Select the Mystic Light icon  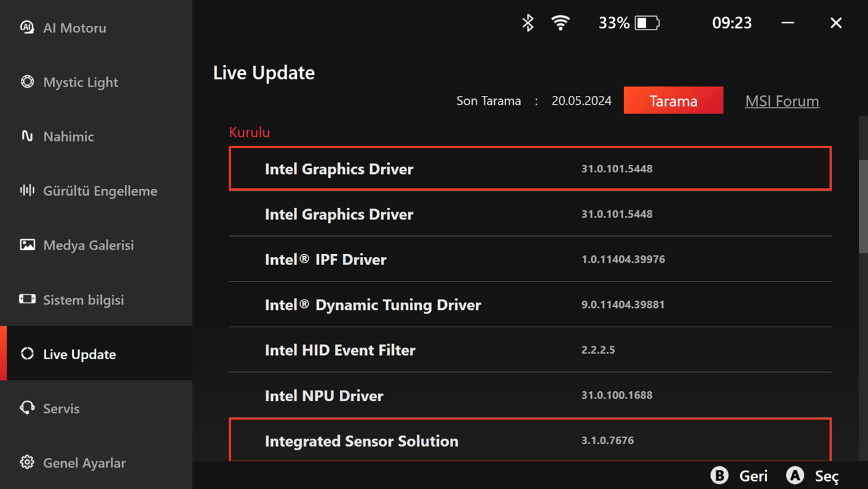tap(27, 82)
